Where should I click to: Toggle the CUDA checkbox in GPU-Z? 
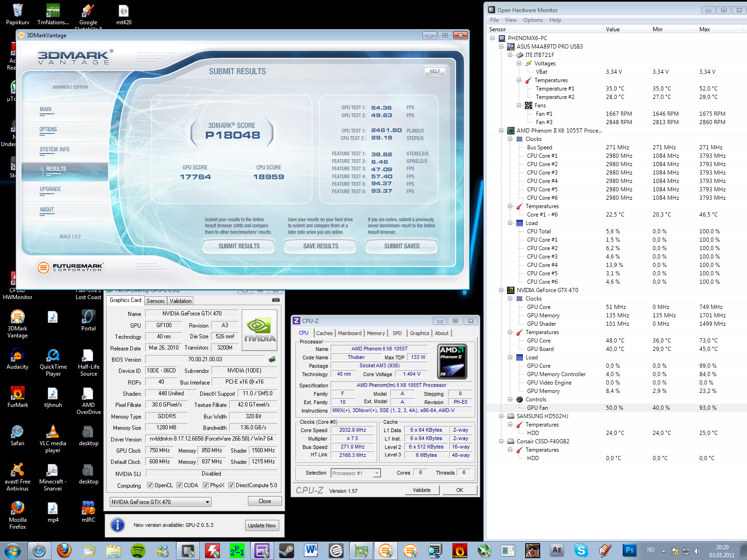point(179,485)
